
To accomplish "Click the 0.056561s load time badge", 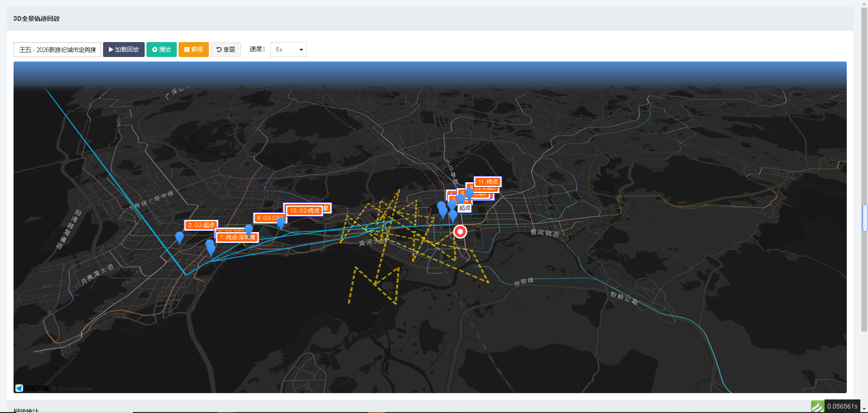I will [842, 406].
